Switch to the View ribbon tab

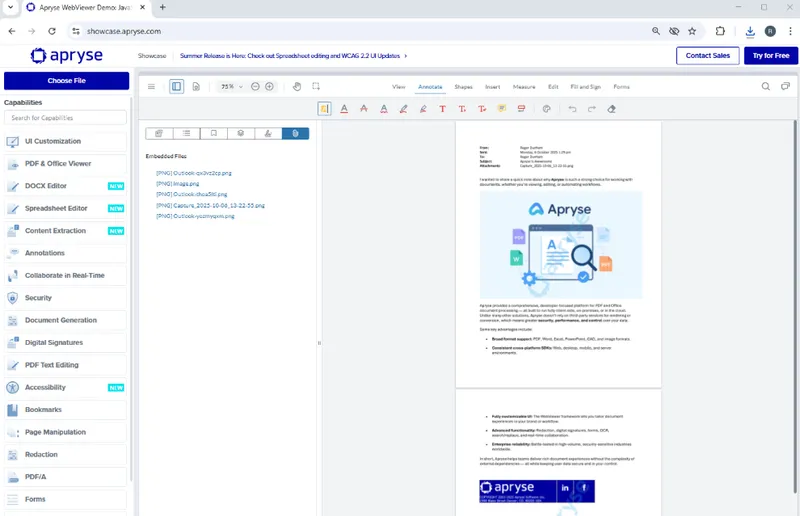point(398,87)
